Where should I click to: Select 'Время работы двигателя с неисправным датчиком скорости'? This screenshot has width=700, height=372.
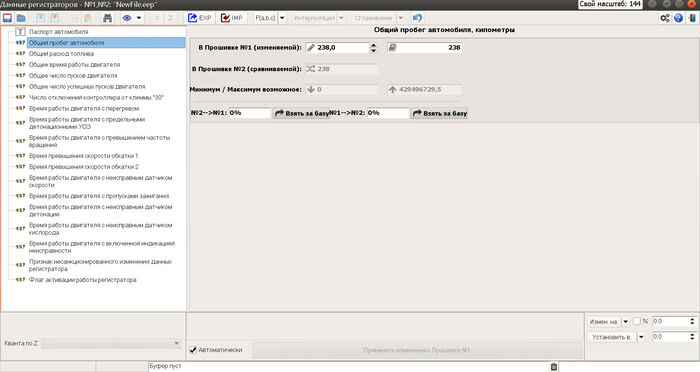coord(100,181)
